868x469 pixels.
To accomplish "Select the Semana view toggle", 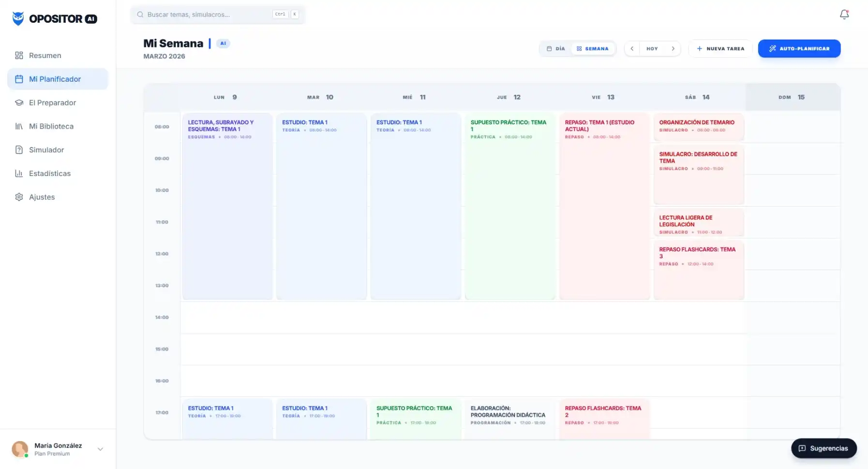I will pyautogui.click(x=593, y=49).
